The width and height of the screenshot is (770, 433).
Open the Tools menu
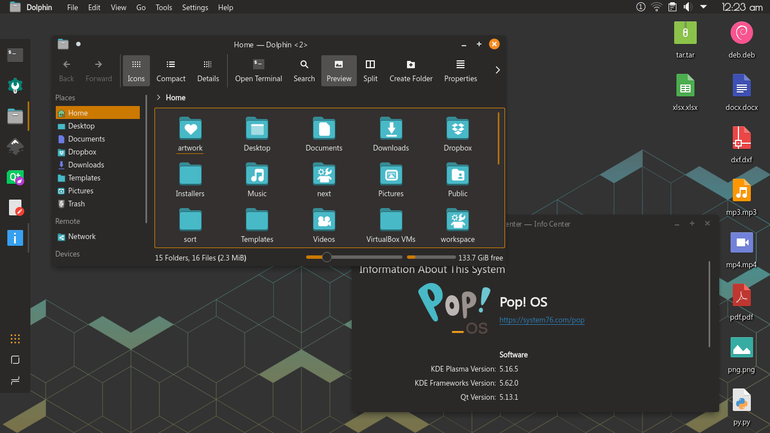pyautogui.click(x=164, y=7)
